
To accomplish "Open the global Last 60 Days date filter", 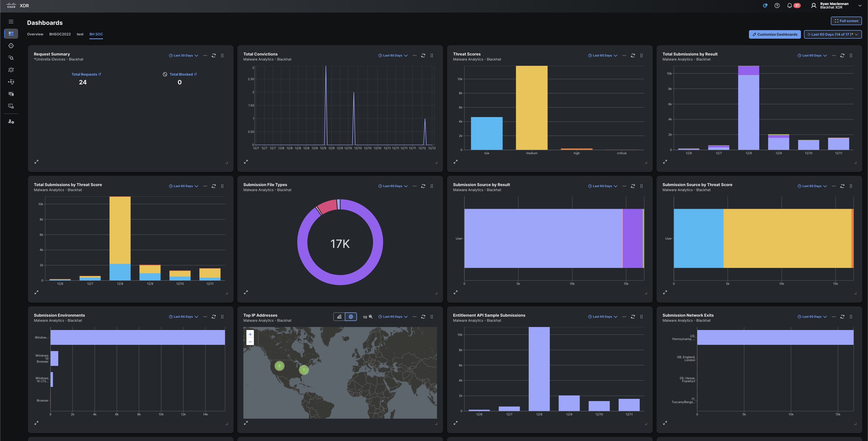I will [x=833, y=34].
